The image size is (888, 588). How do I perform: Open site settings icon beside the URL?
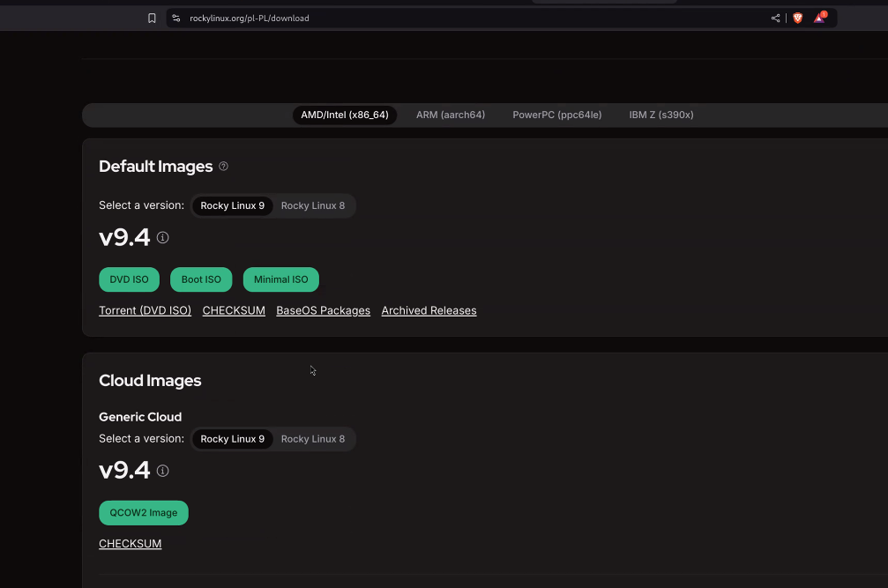pos(176,19)
